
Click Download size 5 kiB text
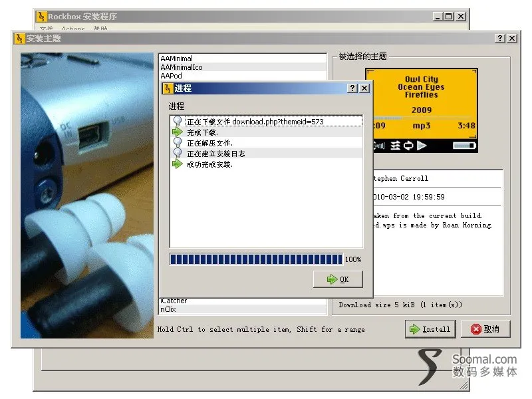[400, 305]
